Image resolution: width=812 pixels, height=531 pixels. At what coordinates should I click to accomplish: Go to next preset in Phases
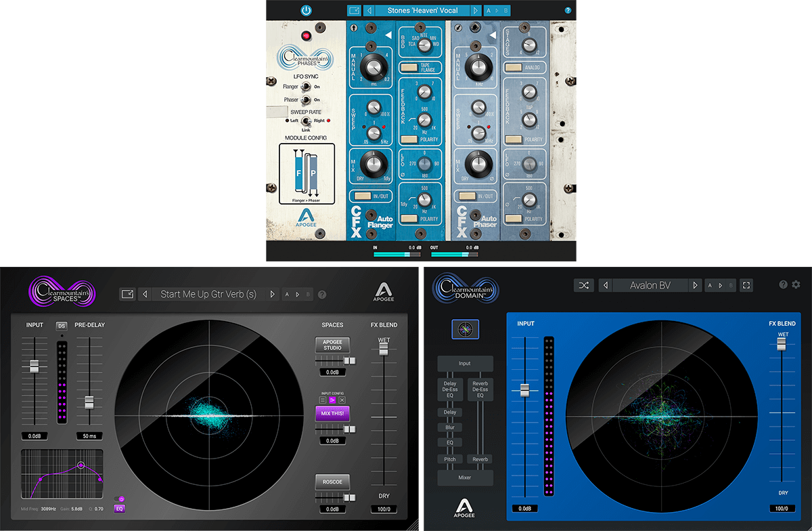tap(476, 10)
